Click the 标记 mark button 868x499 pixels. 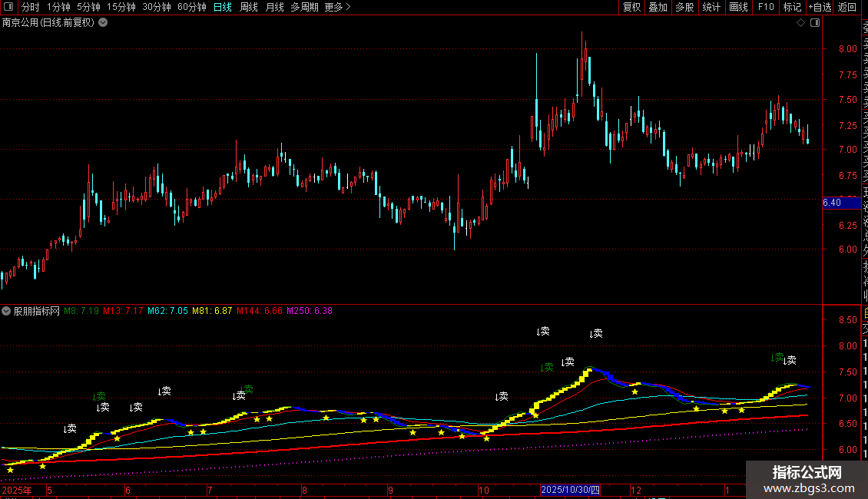pyautogui.click(x=792, y=8)
